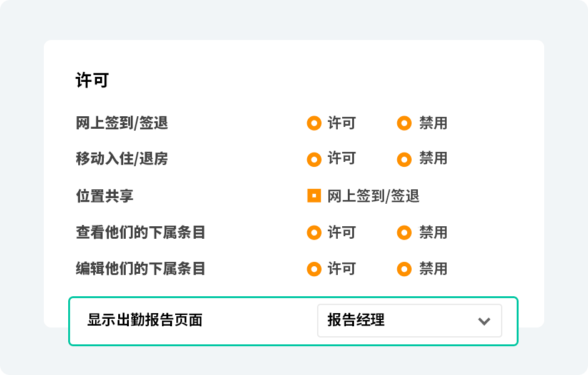The image size is (588, 375).
Task: Click 网上签到/签退 text beside the 位置共享 checkbox
Action: coord(373,196)
